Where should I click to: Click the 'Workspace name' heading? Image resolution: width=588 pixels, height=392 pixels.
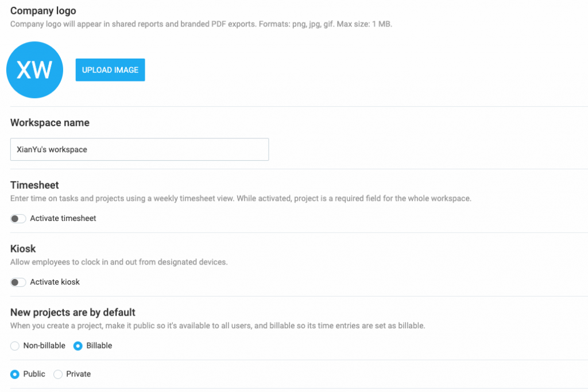click(x=50, y=123)
